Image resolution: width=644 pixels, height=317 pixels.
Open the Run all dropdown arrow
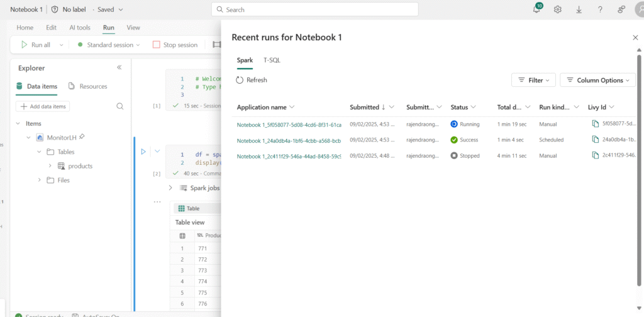tap(62, 45)
